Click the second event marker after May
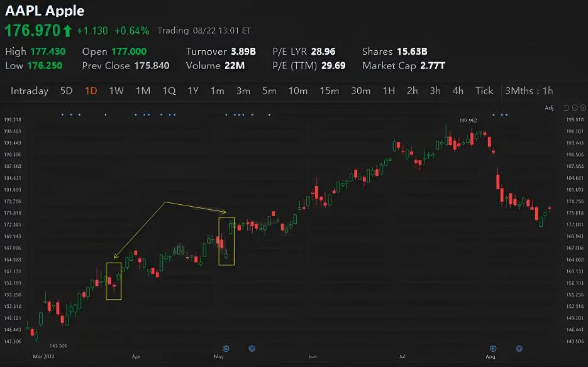Viewport: 588px width, 367px height. (x=252, y=348)
